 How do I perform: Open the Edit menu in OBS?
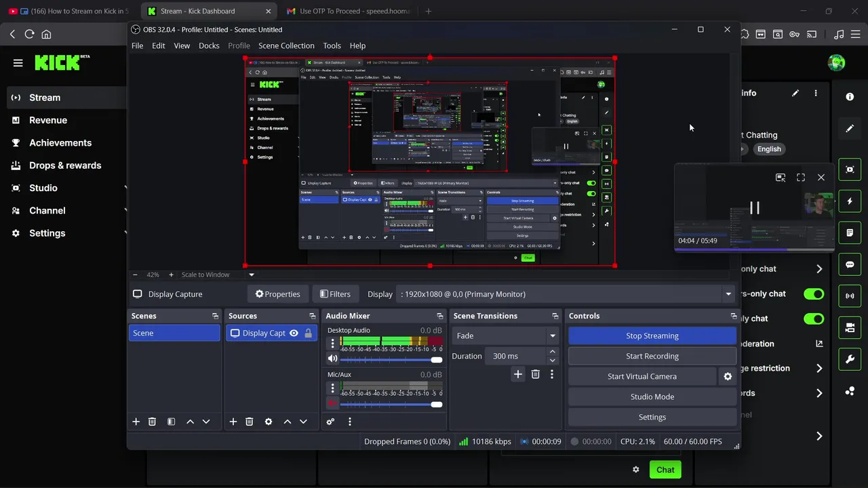point(159,45)
